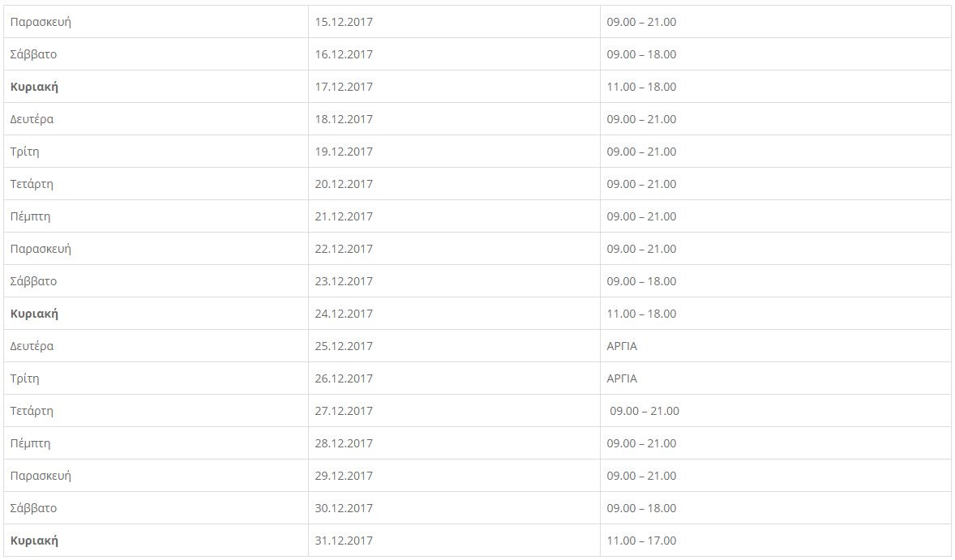Click the date 24.12.2017
The image size is (955, 560).
point(344,314)
